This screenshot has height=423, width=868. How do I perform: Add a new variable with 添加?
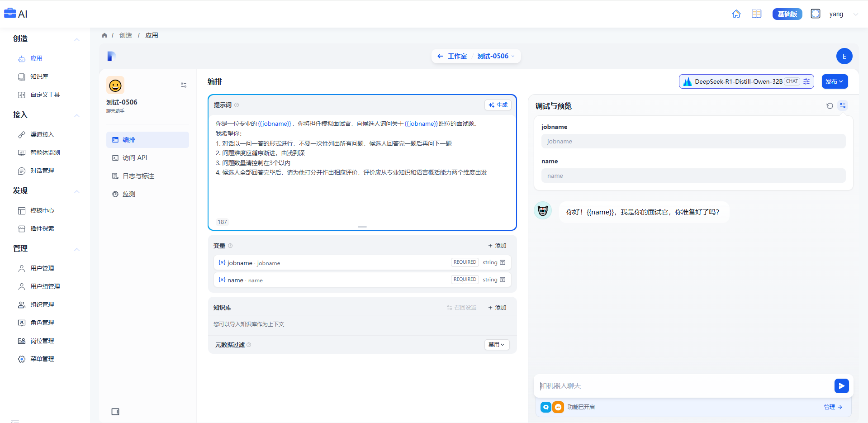[497, 246]
